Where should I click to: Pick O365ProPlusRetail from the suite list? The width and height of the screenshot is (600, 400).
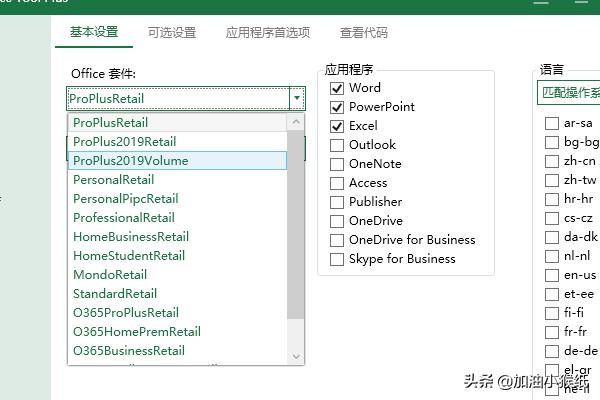point(126,313)
